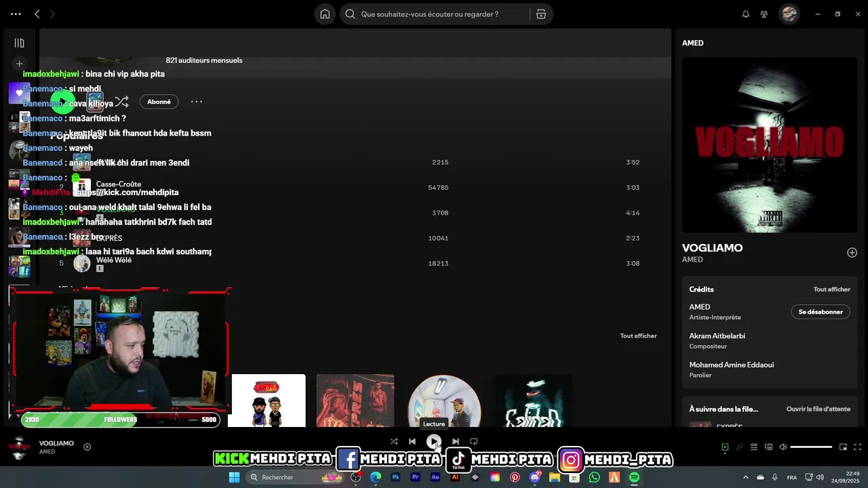Toggle shuffle next to artist play button
Image resolution: width=868 pixels, height=488 pixels.
tap(121, 102)
